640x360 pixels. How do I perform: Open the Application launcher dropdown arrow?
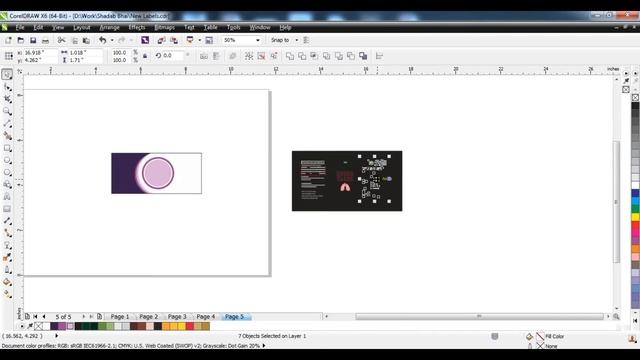200,40
